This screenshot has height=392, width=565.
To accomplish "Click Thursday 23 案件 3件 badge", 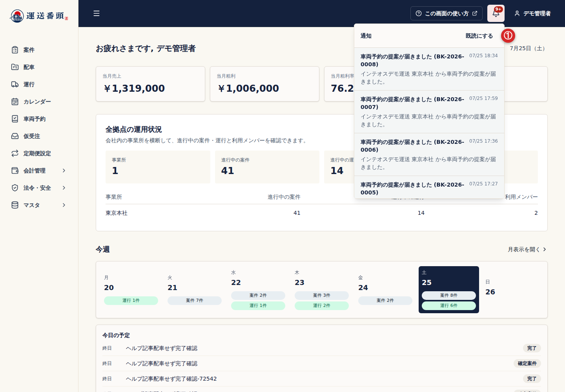I will tap(322, 295).
